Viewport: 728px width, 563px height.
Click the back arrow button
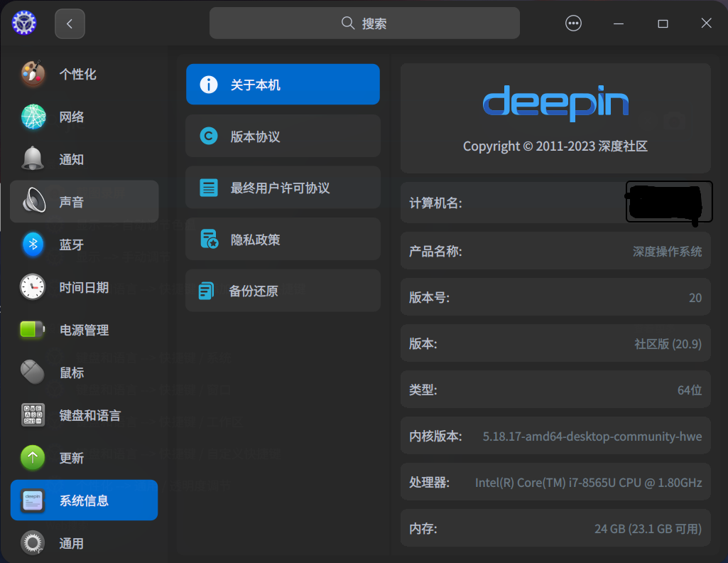pos(70,23)
